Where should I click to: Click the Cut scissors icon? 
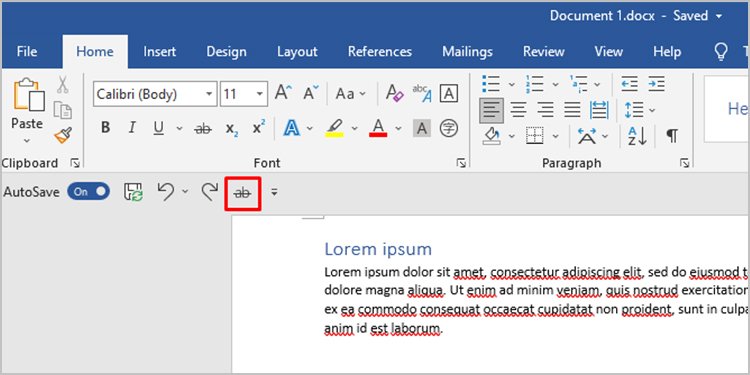(63, 84)
